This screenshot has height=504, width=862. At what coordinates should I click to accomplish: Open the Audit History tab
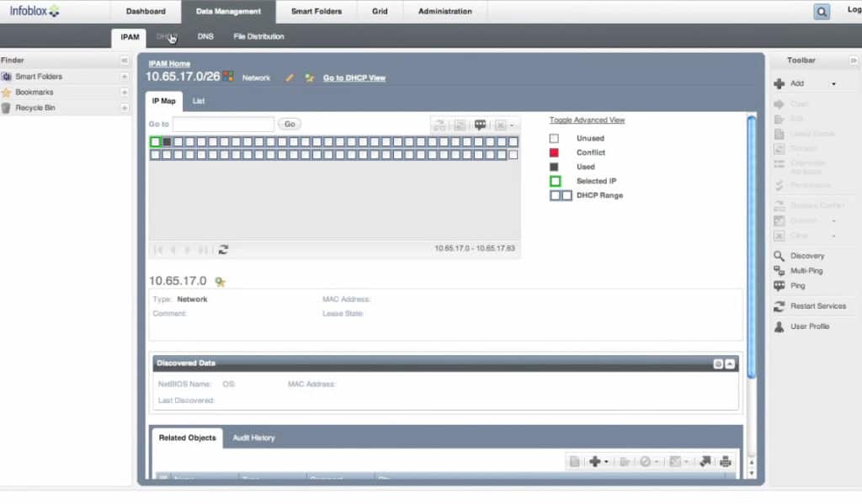point(253,438)
